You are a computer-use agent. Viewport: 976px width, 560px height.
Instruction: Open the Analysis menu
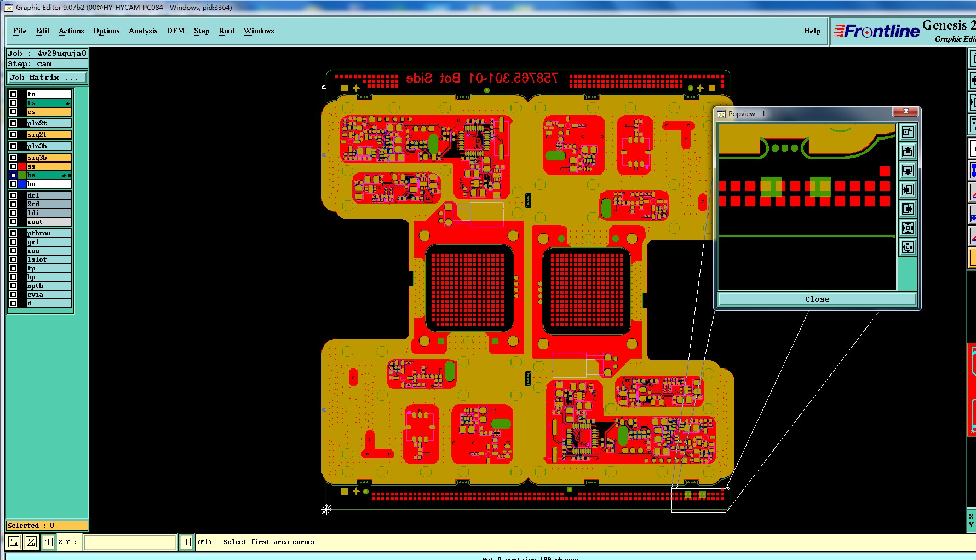[143, 31]
